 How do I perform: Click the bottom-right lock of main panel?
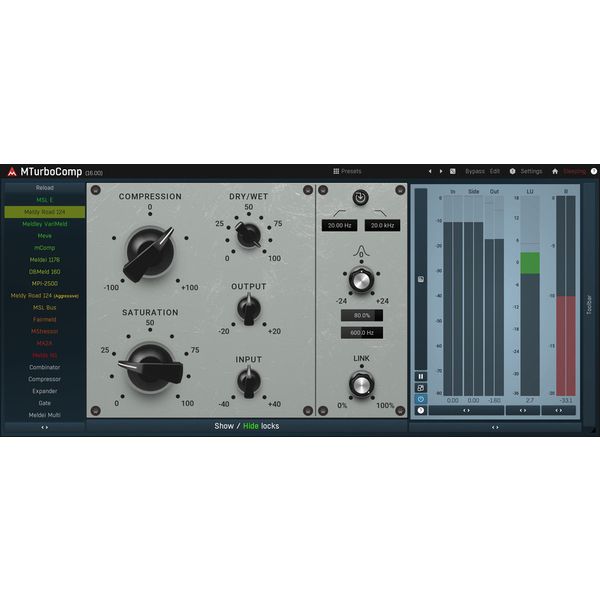pyautogui.click(x=308, y=411)
